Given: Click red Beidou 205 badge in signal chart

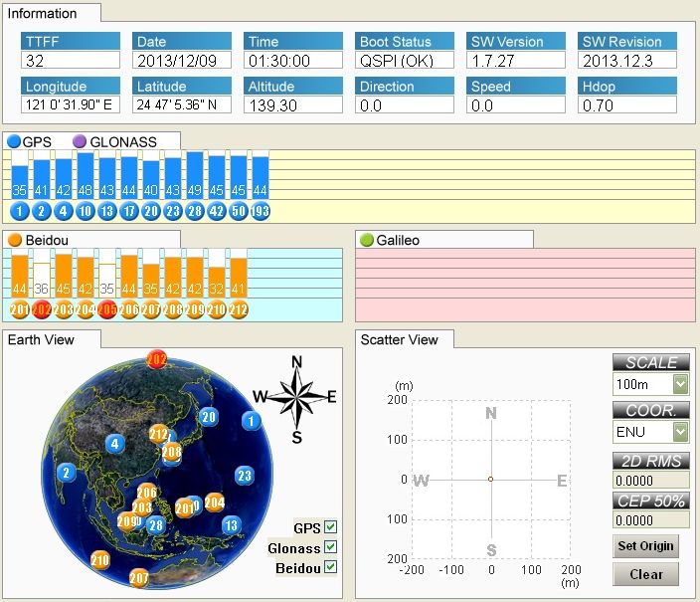Looking at the screenshot, I should (x=107, y=309).
